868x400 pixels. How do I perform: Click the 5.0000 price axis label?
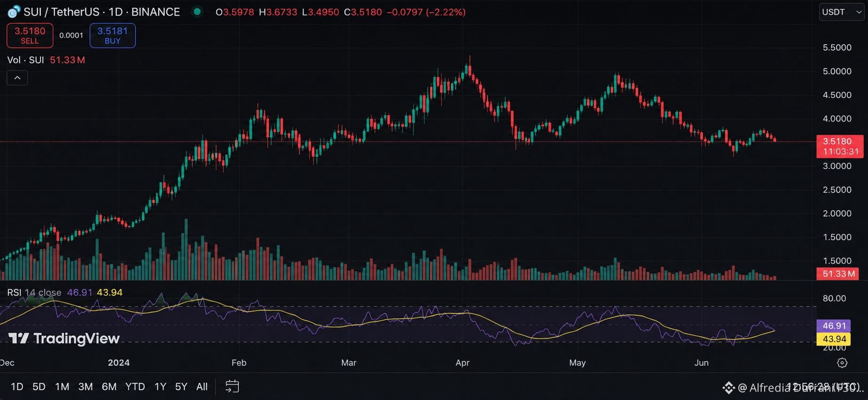(837, 71)
